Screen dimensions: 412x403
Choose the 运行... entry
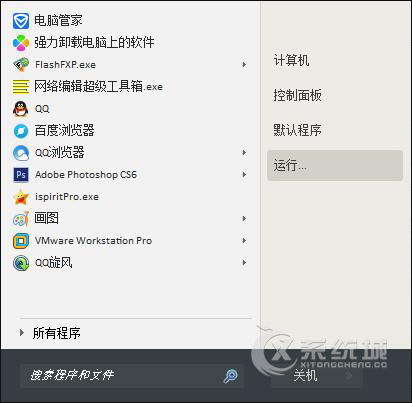coord(335,165)
